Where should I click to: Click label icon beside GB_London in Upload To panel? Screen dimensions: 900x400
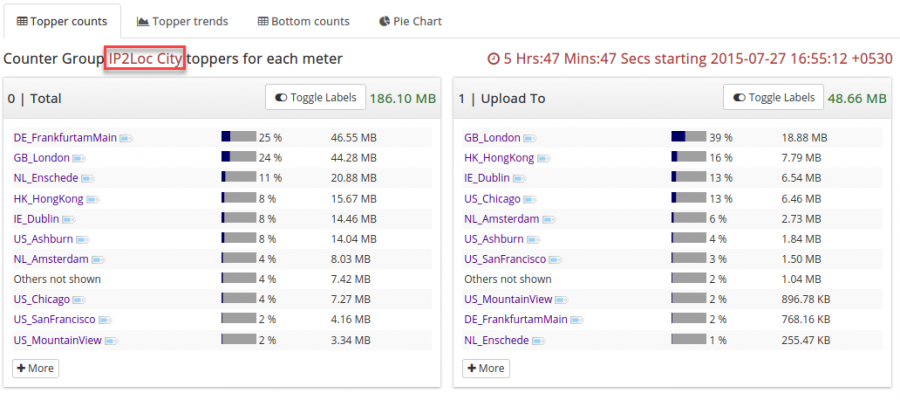pos(529,138)
